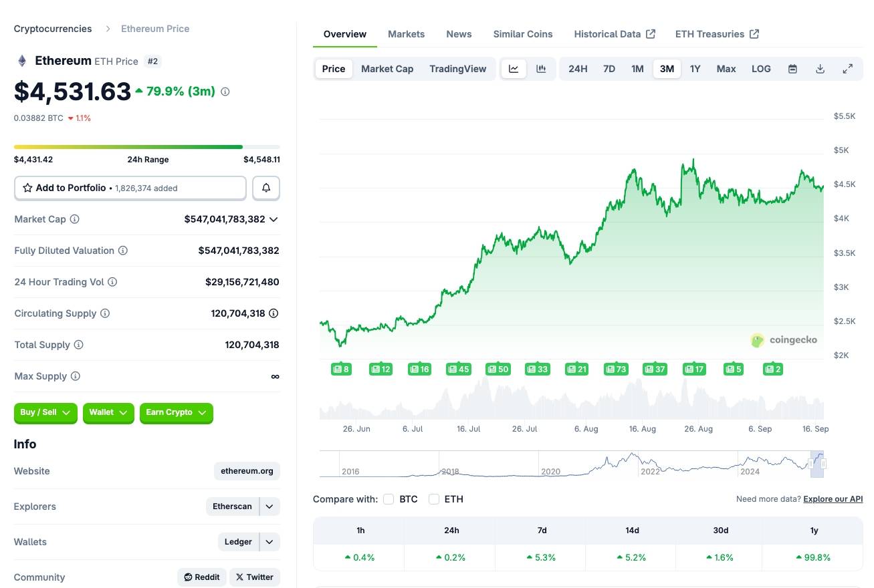Set chart range to 24H
The height and width of the screenshot is (588, 874).
click(578, 69)
